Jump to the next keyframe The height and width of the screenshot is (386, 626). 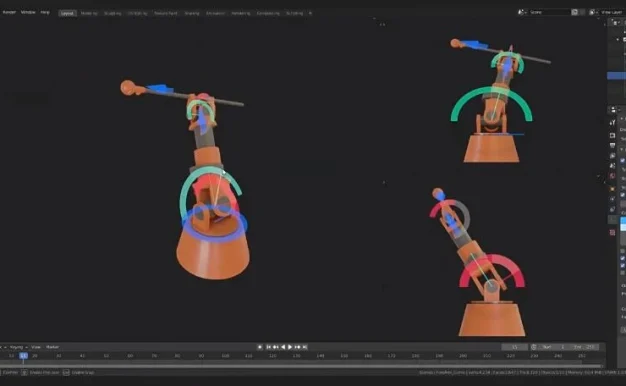tap(297, 347)
